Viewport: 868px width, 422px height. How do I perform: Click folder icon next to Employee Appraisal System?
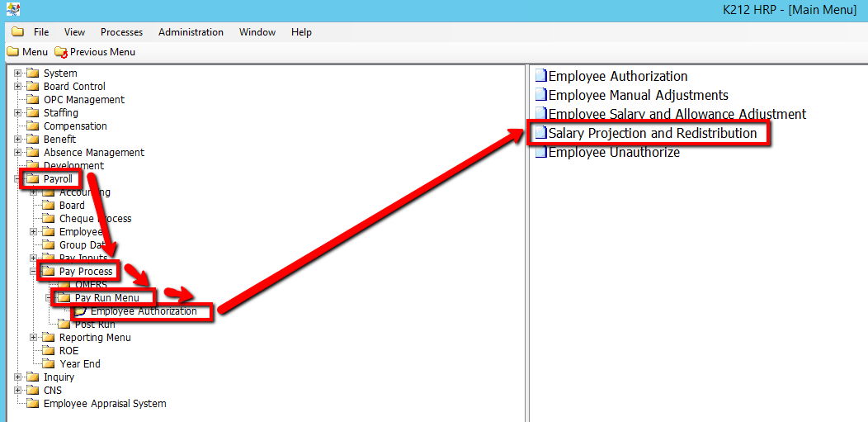[x=33, y=404]
